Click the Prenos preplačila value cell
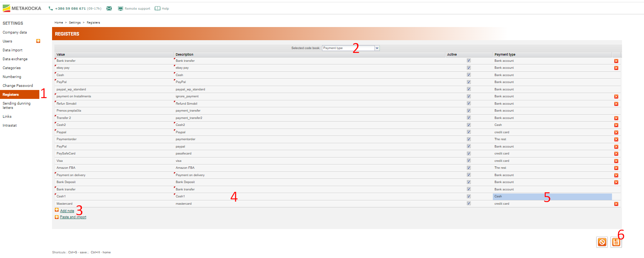Viewport: 644px width, 258px height. pos(114,111)
